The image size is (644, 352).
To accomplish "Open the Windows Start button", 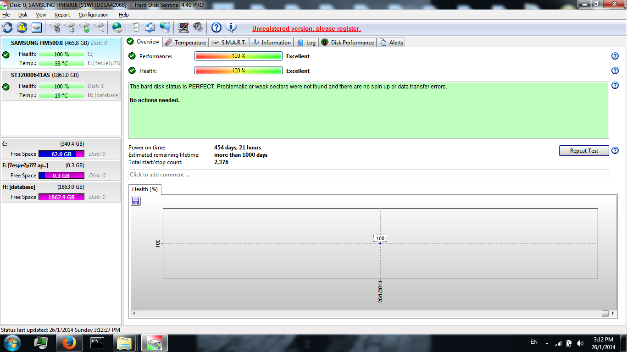I will [12, 342].
